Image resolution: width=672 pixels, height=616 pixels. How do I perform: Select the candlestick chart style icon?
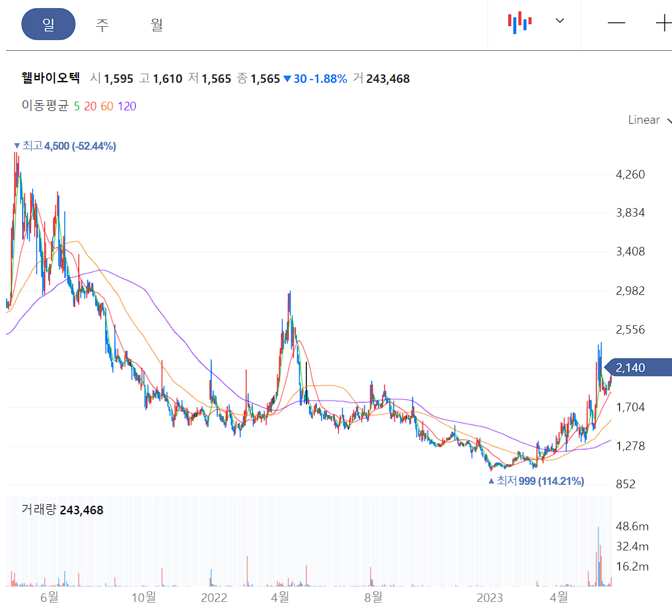[520, 21]
